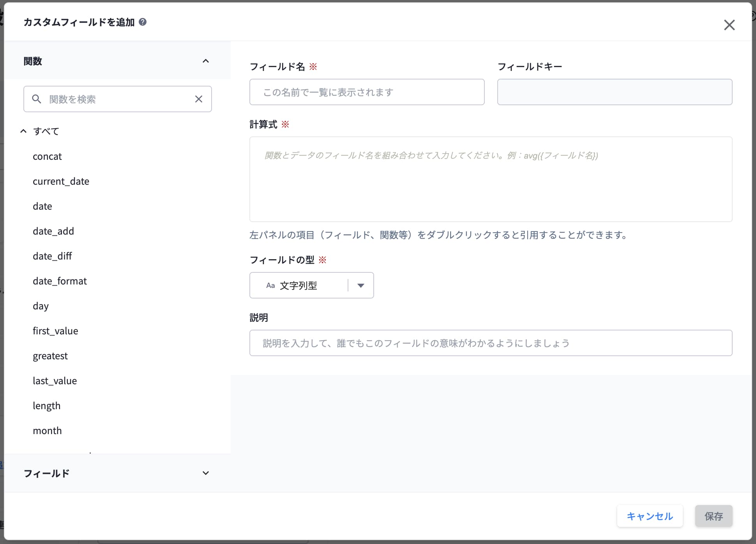This screenshot has width=756, height=544.
Task: Select the date_diff function
Action: tap(52, 256)
